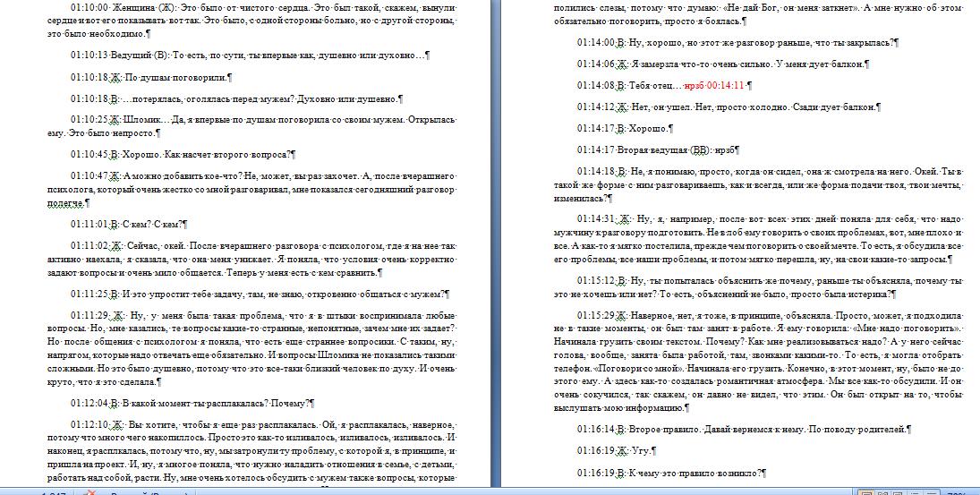Click the phrase 'круто, что я это сделала.'
Viewport: 980px width, 495px height.
tap(105, 382)
